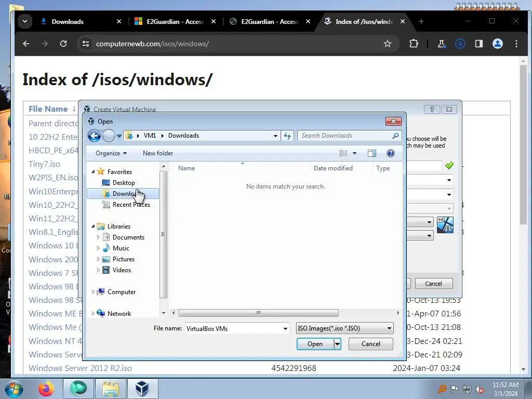This screenshot has height=399, width=532.
Task: Expand the Computer node
Action: (x=94, y=292)
